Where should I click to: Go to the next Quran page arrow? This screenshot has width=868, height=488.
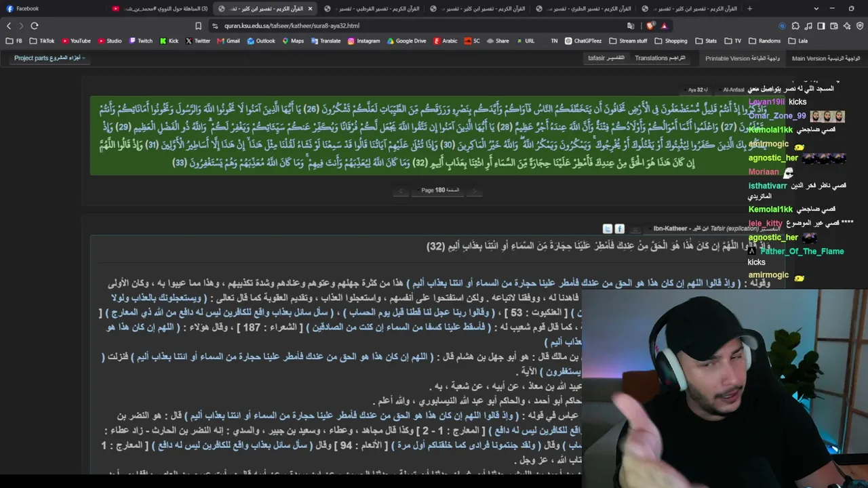[x=475, y=191]
